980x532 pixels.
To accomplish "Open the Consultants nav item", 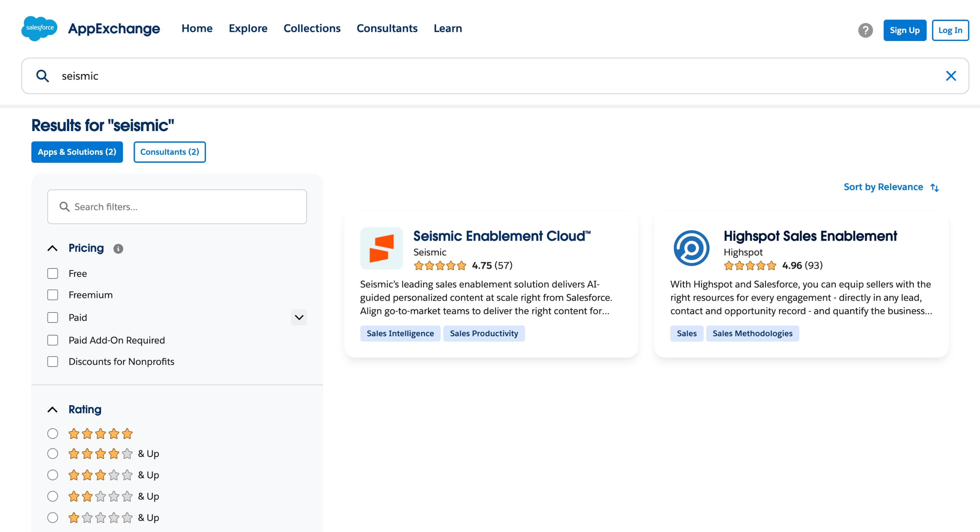I will (x=387, y=28).
